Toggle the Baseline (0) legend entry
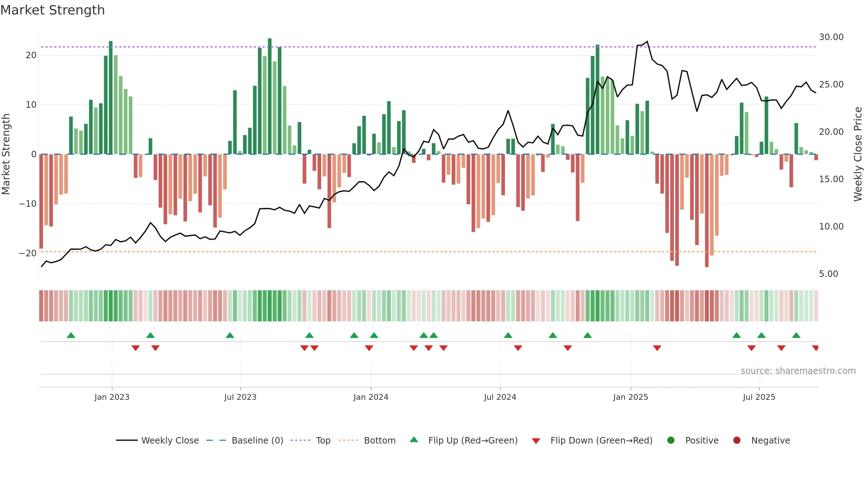Image resolution: width=868 pixels, height=488 pixels. (x=245, y=440)
